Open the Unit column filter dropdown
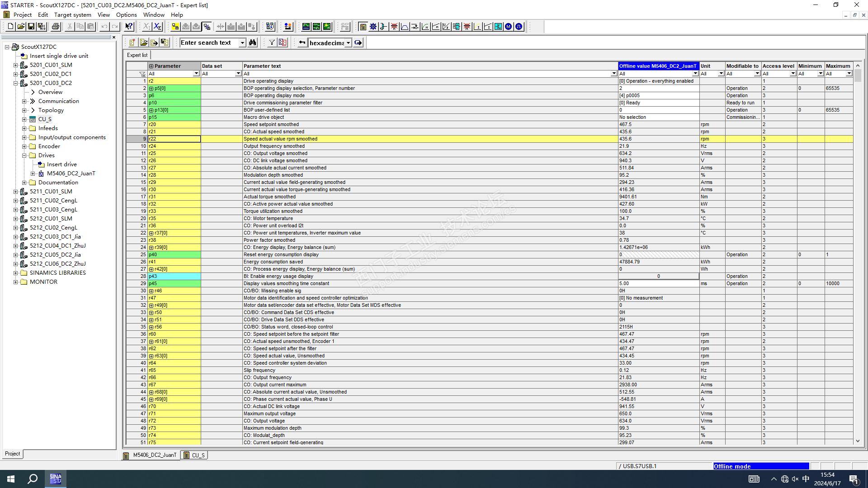868x488 pixels. tap(721, 74)
